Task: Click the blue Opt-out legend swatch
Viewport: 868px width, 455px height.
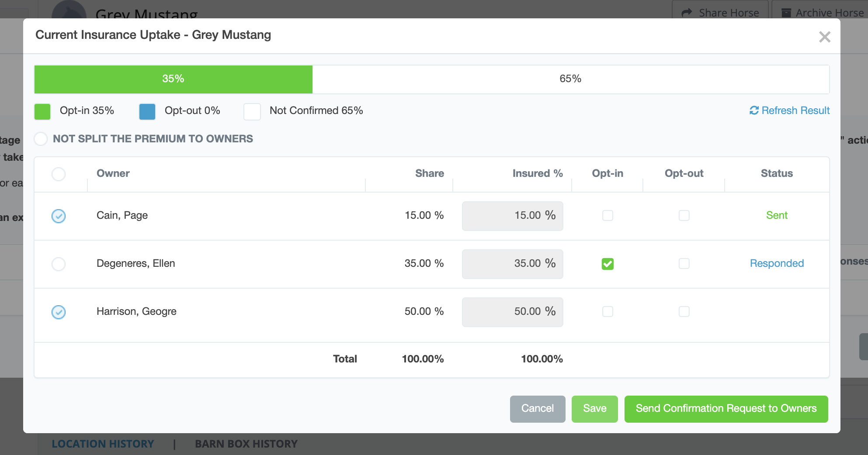Action: coord(147,111)
